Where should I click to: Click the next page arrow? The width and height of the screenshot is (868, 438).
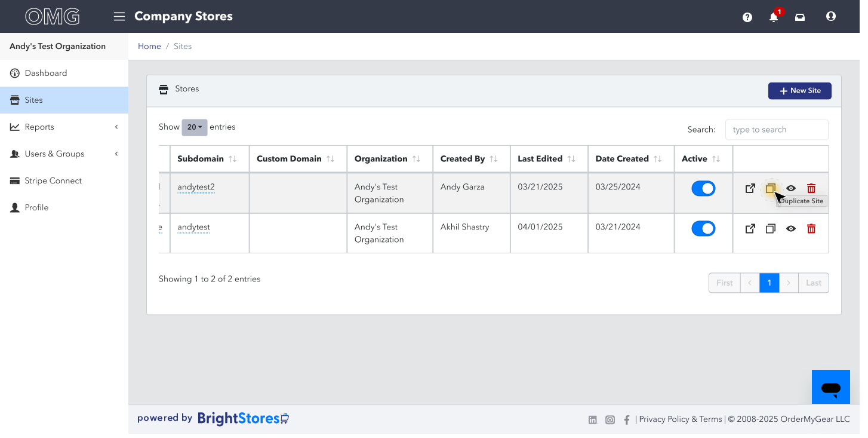coord(789,283)
